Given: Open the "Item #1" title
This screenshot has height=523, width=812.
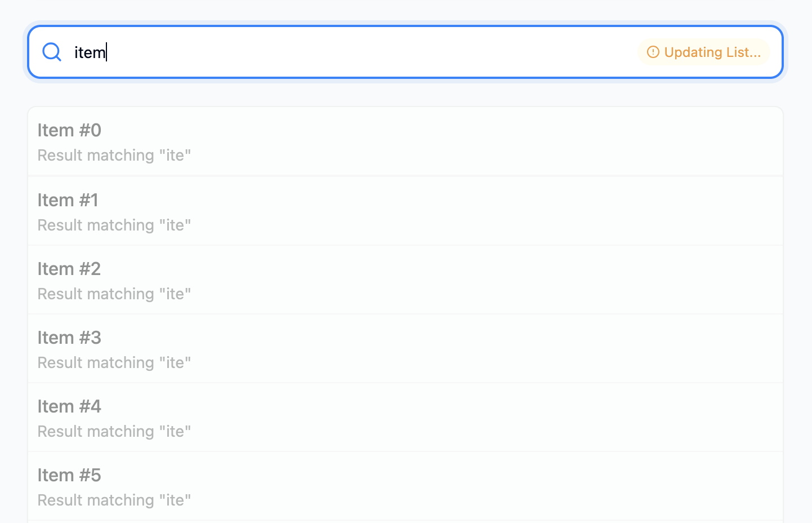Looking at the screenshot, I should (x=68, y=200).
